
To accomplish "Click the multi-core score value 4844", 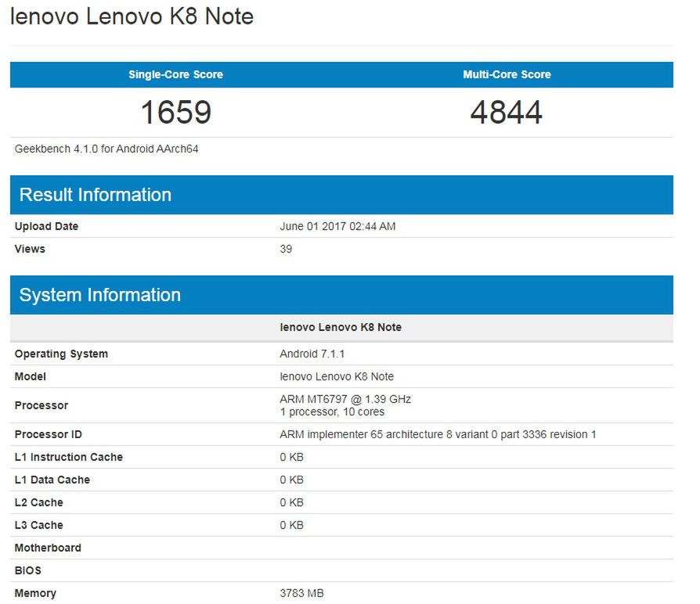I will coord(507,113).
